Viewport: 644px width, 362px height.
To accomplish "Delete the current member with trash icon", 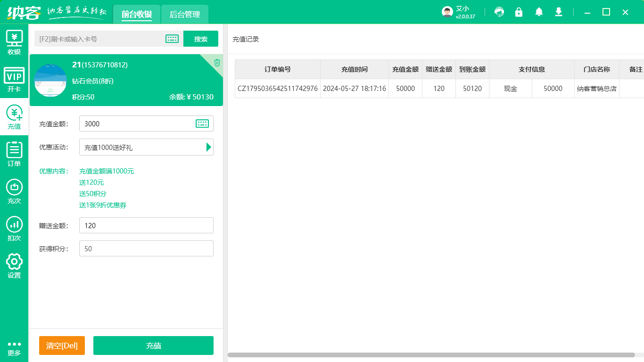I will 216,62.
